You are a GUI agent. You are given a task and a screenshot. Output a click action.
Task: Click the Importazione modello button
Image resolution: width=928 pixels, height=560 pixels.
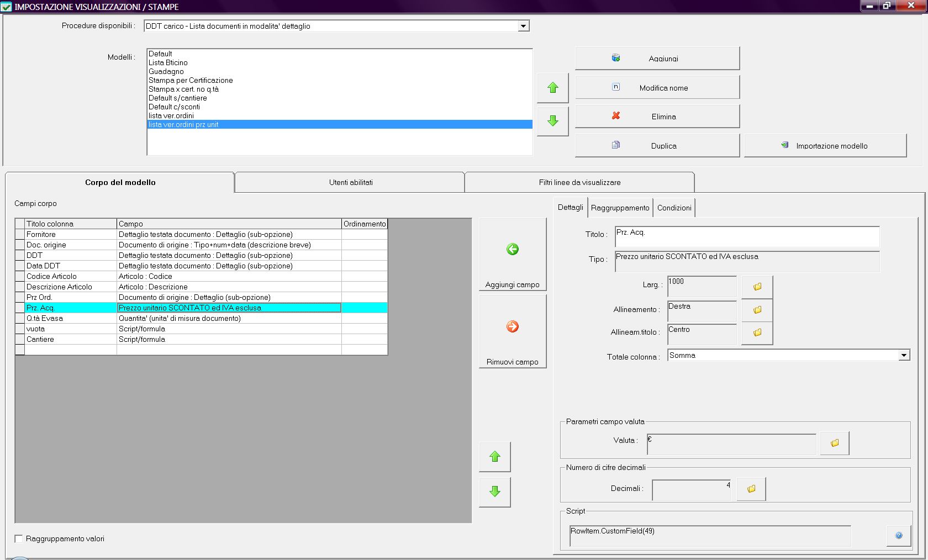click(x=825, y=146)
